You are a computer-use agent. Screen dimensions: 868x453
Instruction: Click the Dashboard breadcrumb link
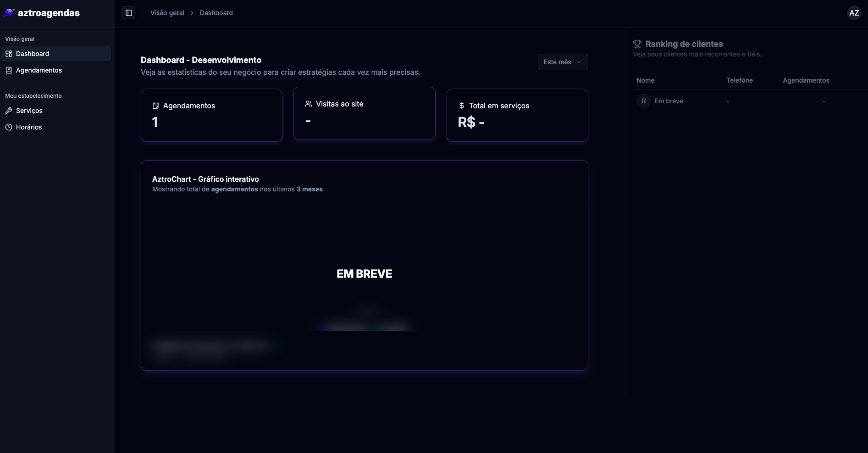click(x=216, y=13)
